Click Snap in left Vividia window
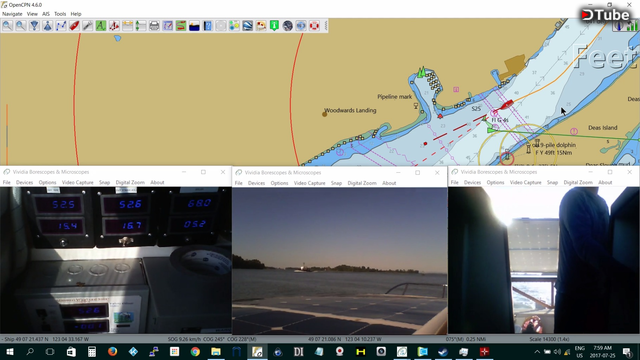640x360 pixels. (104, 182)
